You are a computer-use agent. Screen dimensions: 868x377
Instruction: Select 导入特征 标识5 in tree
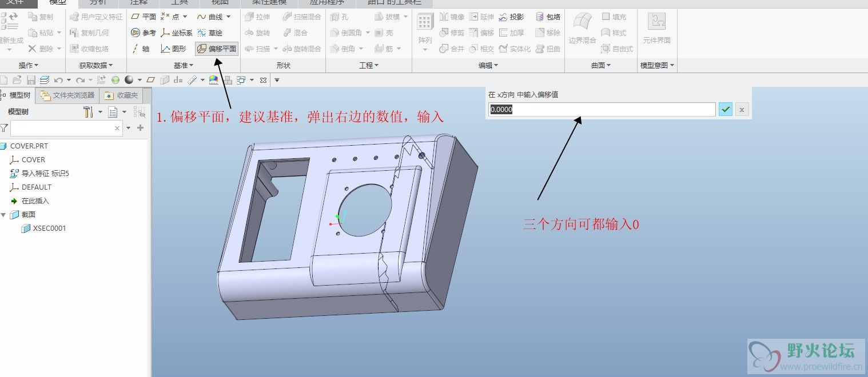[39, 174]
